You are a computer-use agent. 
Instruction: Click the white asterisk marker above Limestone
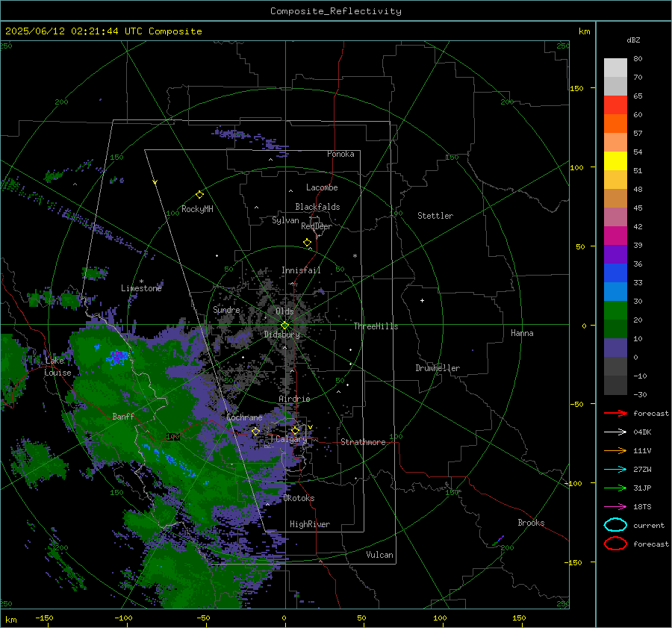141,282
